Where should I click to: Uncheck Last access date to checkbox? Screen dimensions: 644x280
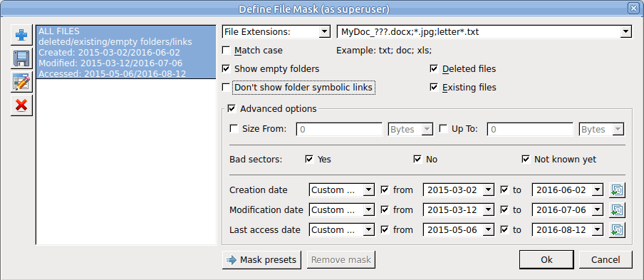(504, 229)
